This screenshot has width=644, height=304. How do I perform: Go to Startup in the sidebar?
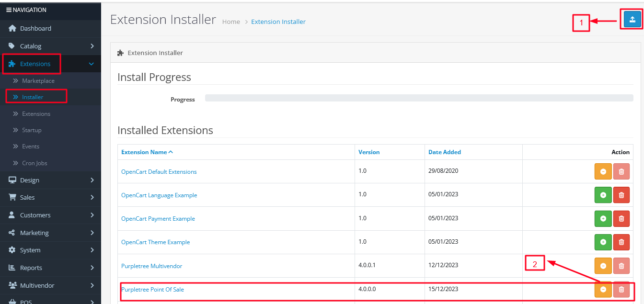click(x=32, y=130)
